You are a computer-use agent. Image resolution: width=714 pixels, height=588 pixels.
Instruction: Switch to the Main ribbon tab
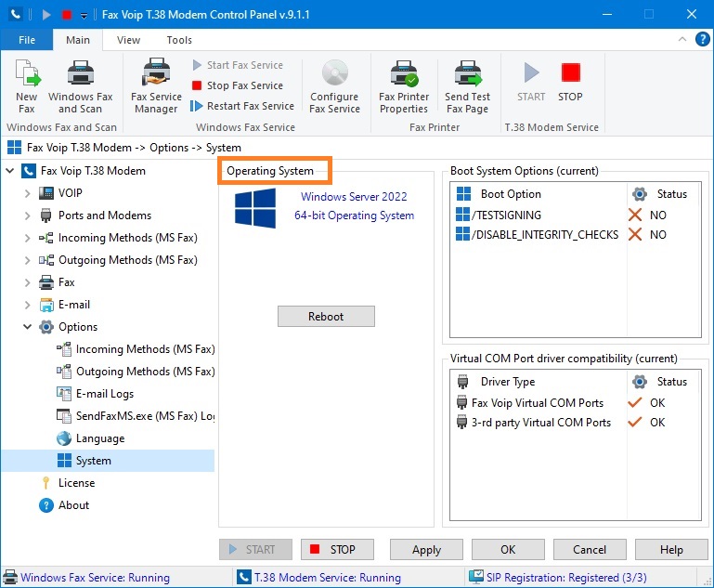pyautogui.click(x=78, y=40)
